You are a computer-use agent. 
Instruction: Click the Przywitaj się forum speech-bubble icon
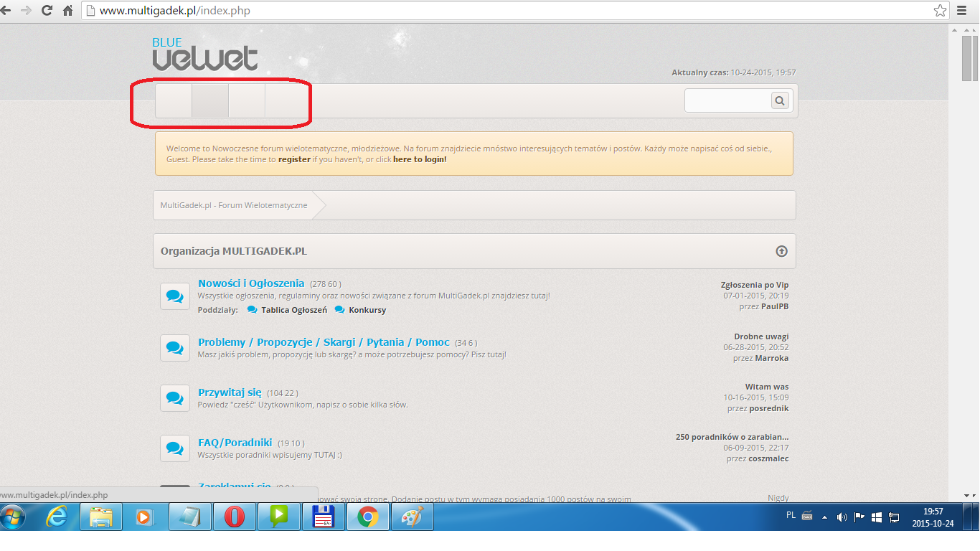(x=174, y=397)
